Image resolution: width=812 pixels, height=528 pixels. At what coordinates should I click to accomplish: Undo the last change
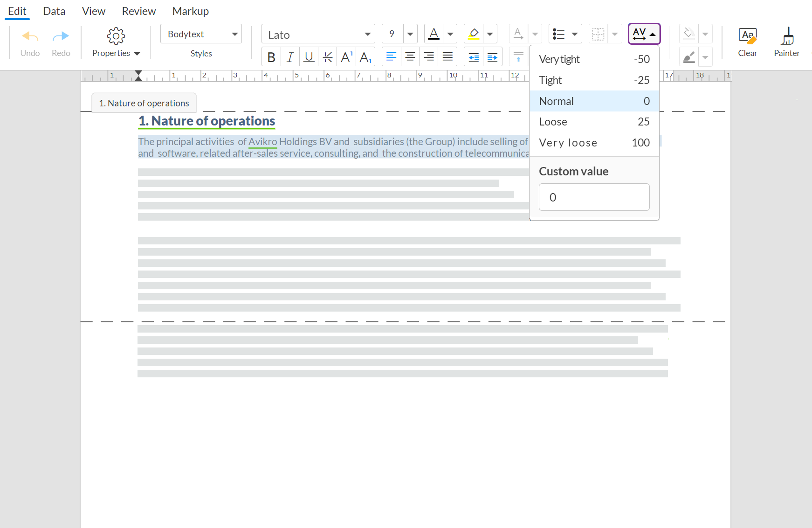[x=29, y=42]
